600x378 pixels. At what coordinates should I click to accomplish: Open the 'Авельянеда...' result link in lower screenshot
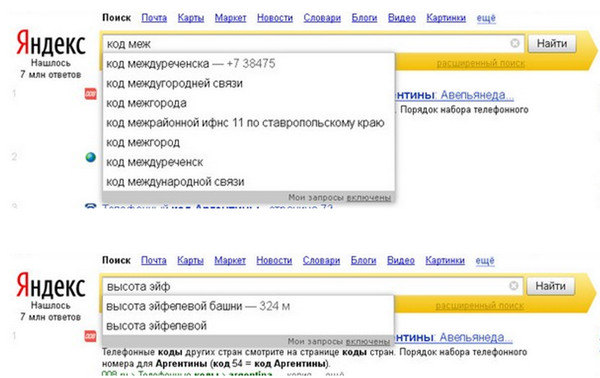(476, 337)
